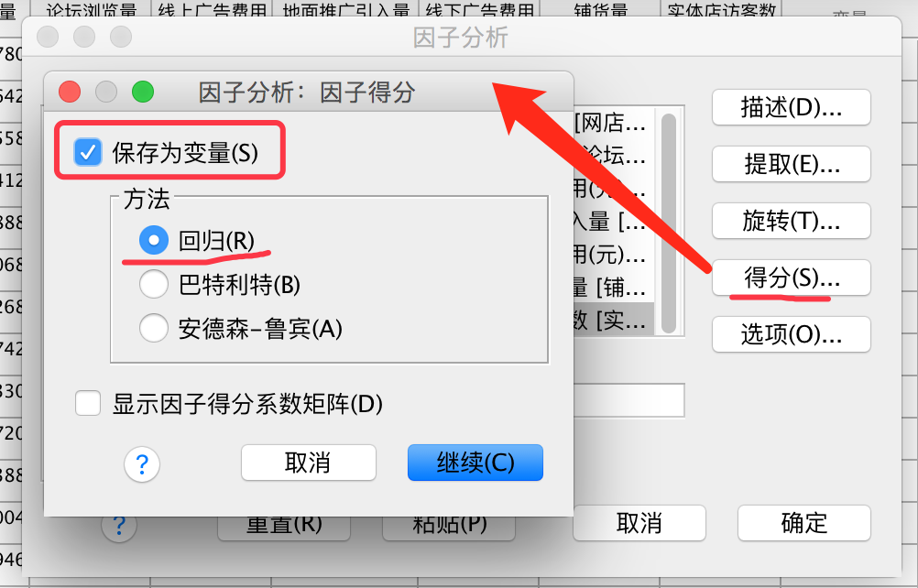Click 确定 in the main Factor Analysis dialog
The image size is (918, 588).
click(x=803, y=523)
